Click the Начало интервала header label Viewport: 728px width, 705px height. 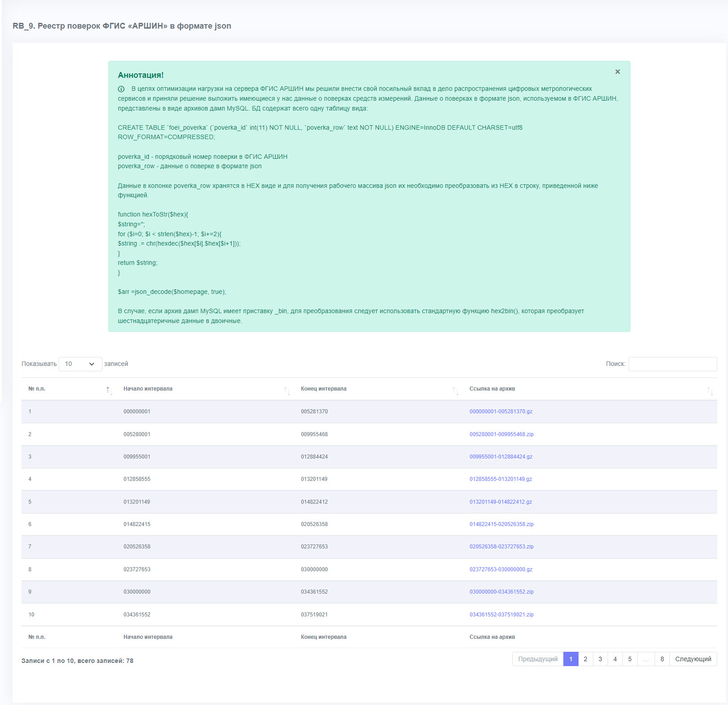click(148, 389)
